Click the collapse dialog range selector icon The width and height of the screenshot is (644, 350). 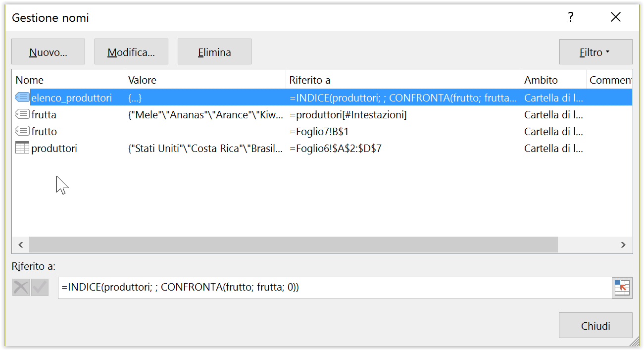coord(622,288)
